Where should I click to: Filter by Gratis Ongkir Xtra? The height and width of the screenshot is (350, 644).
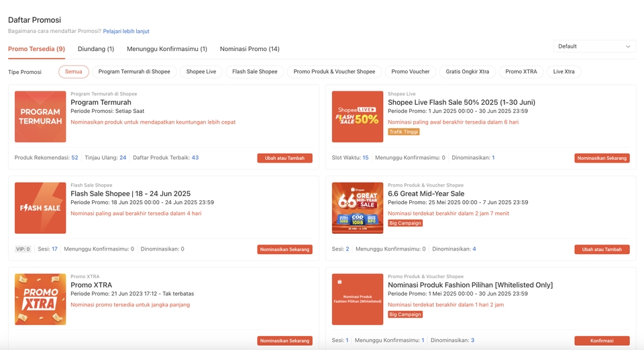point(468,72)
